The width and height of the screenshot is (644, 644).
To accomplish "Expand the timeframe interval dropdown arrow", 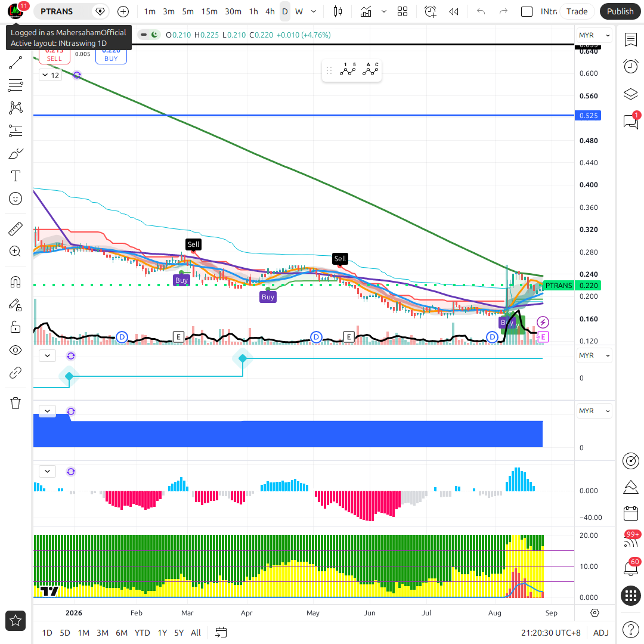I will click(x=314, y=11).
